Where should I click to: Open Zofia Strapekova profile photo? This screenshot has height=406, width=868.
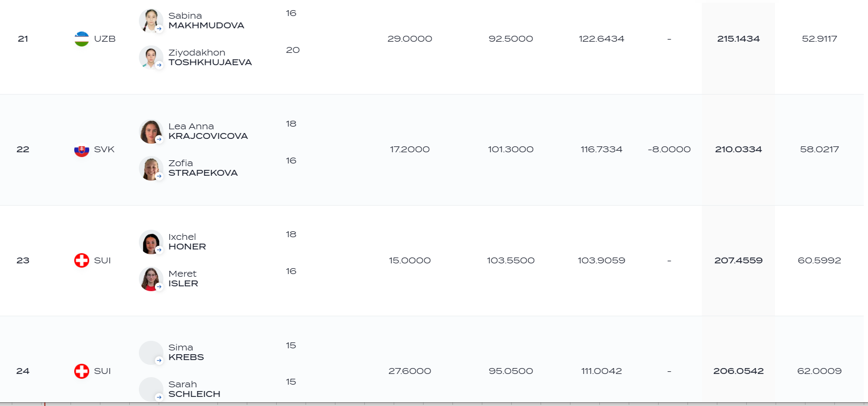pos(151,168)
